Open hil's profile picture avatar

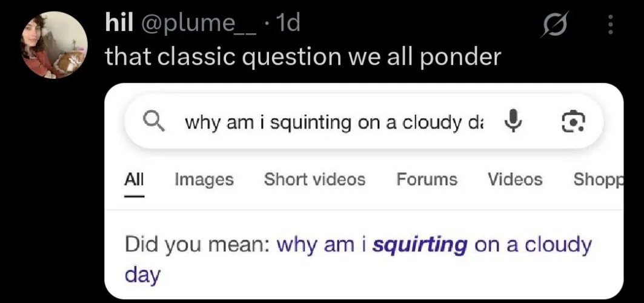coord(55,45)
